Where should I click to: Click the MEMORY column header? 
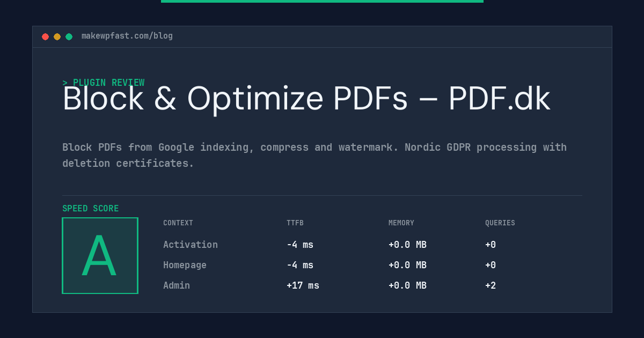point(401,223)
